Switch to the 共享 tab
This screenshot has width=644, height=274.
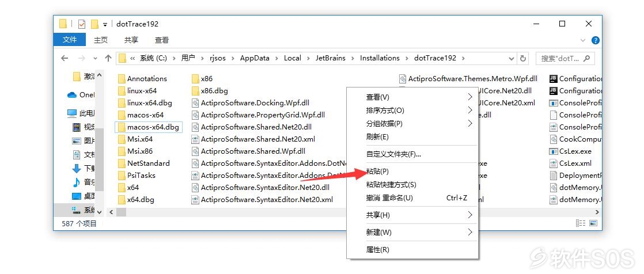pos(131,40)
